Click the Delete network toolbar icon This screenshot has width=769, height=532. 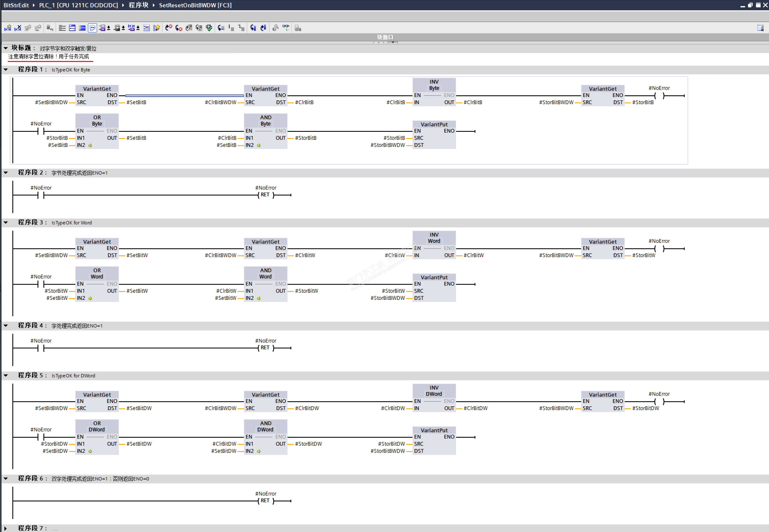pos(18,28)
